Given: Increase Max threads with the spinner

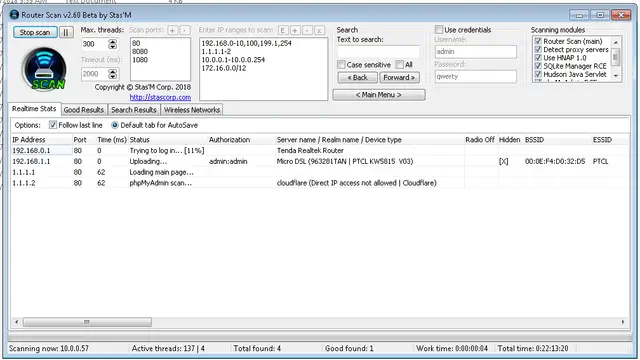Looking at the screenshot, I should point(113,42).
